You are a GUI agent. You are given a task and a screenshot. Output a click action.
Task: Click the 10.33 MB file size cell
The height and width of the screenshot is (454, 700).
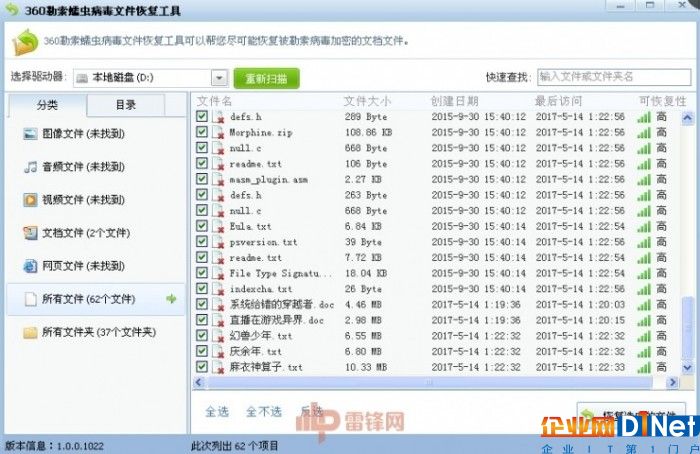[366, 367]
